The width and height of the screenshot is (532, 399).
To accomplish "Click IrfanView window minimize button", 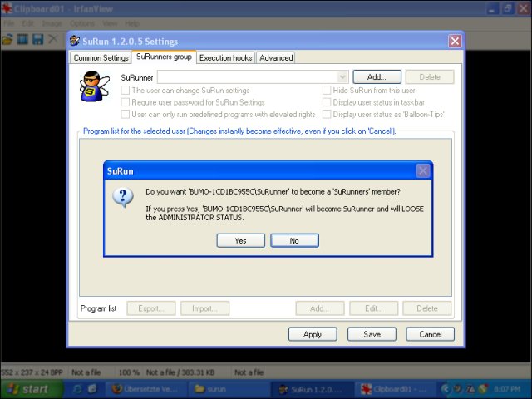I will 491,8.
